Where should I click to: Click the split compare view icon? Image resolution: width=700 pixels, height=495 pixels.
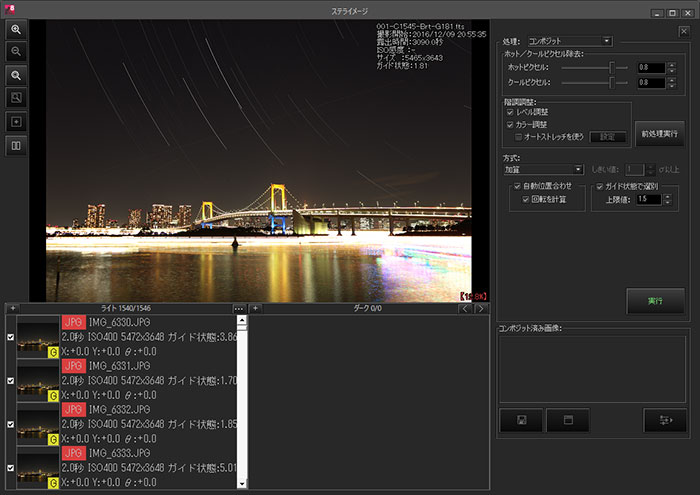coord(16,146)
